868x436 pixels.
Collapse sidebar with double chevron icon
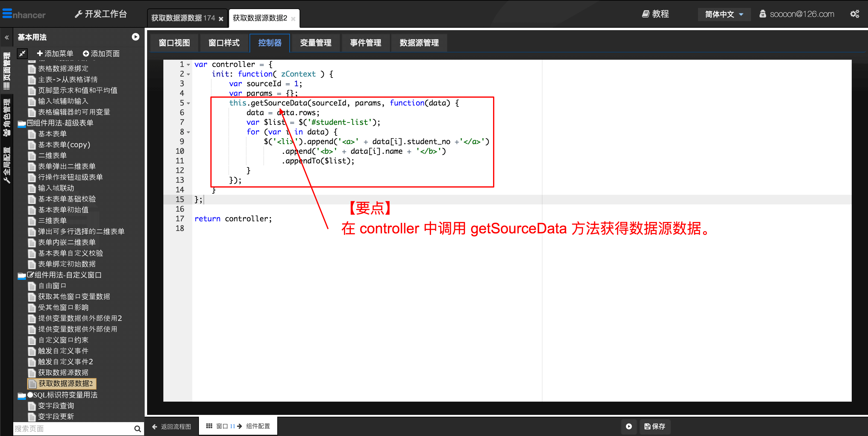point(7,37)
